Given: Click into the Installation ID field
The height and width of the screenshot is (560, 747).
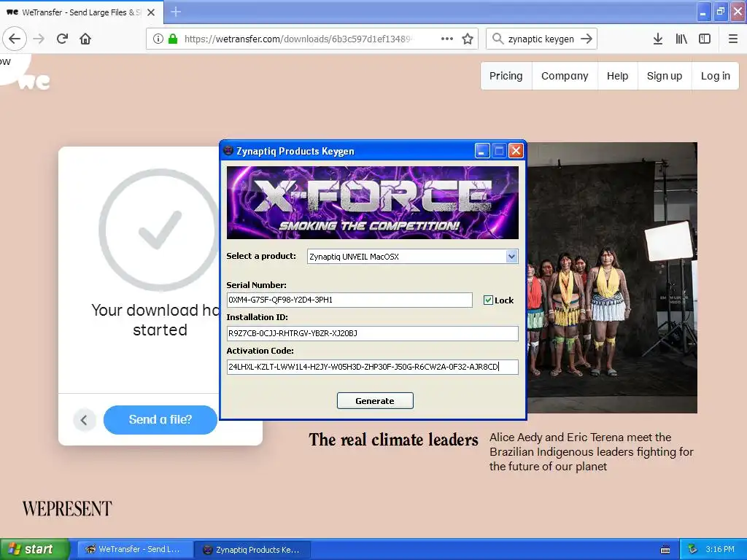Looking at the screenshot, I should point(372,333).
